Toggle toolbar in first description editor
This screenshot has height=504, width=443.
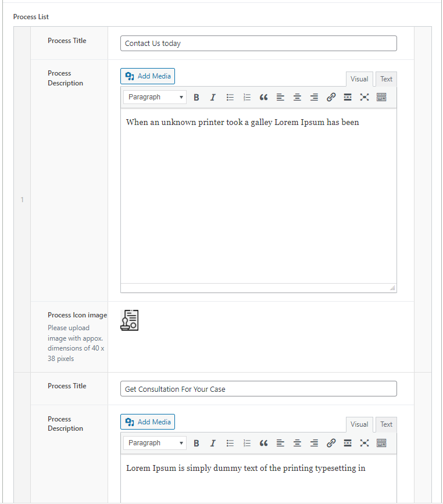(x=381, y=97)
